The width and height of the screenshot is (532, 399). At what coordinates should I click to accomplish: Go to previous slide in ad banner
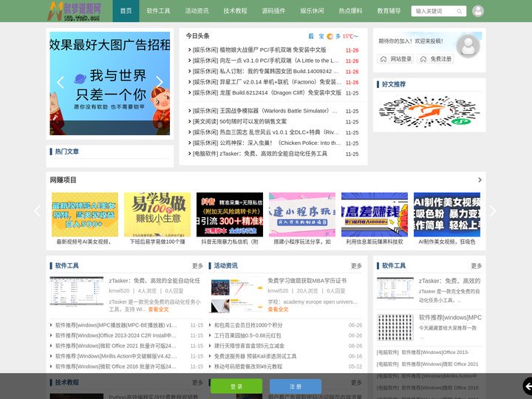(61, 83)
